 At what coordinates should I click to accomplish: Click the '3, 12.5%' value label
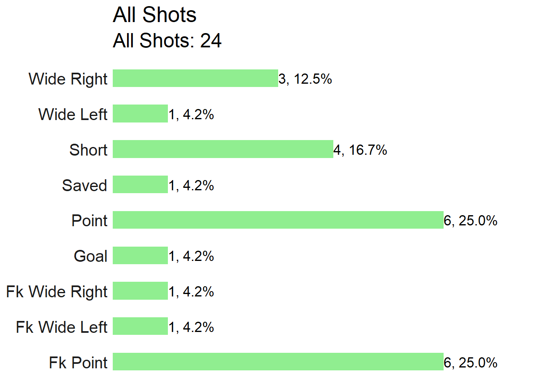point(305,79)
